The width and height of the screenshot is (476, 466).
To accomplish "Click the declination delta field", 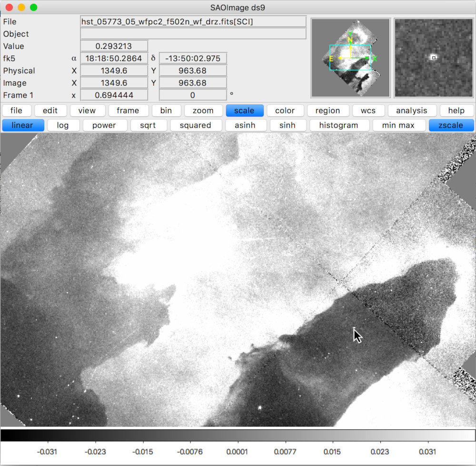I will click(x=193, y=58).
